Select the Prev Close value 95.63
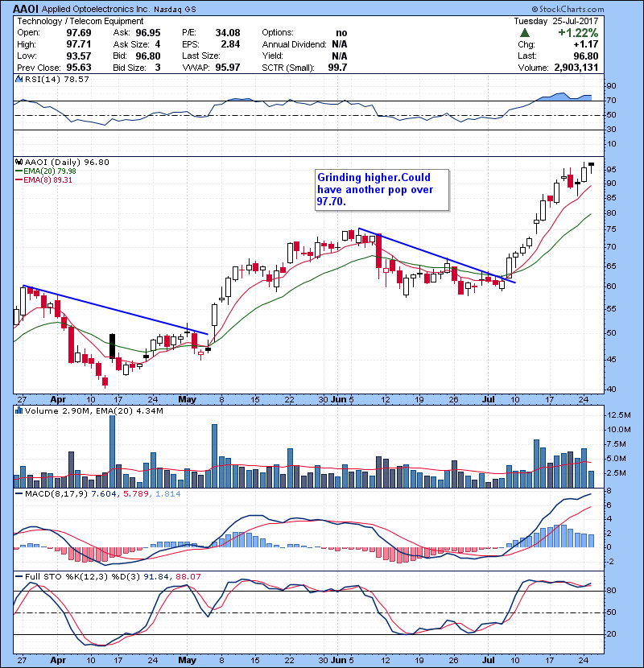 (79, 68)
